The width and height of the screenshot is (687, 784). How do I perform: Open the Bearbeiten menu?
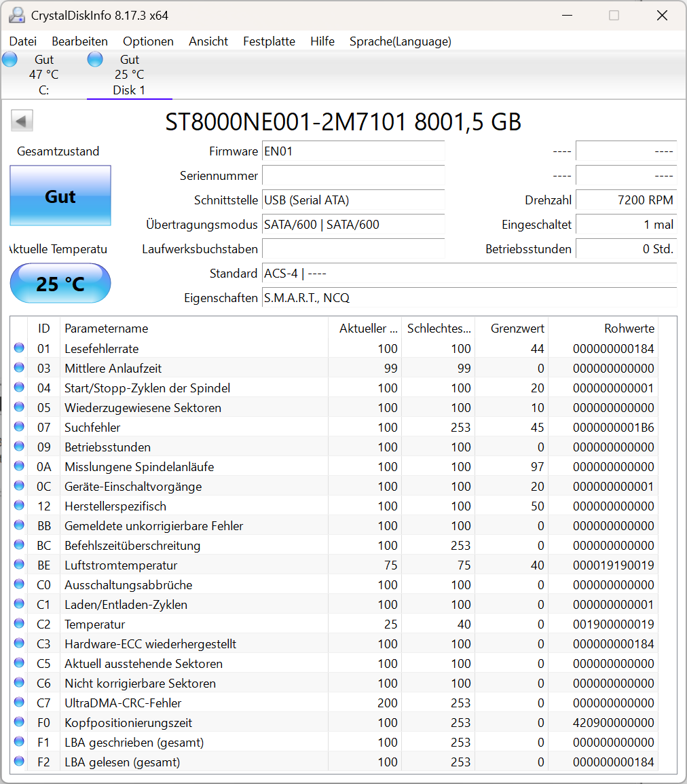click(x=80, y=41)
